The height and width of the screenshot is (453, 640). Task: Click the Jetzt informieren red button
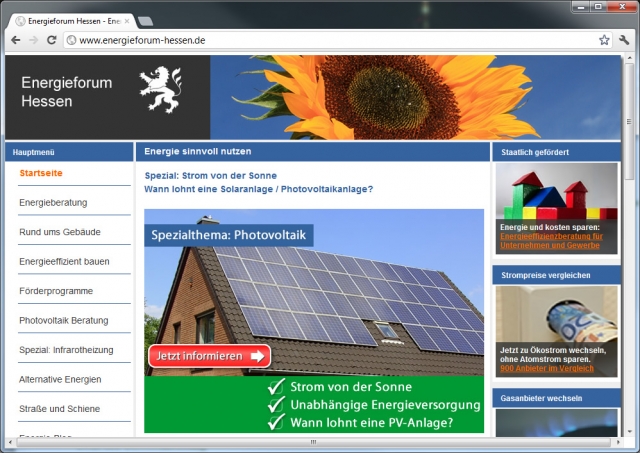[209, 356]
